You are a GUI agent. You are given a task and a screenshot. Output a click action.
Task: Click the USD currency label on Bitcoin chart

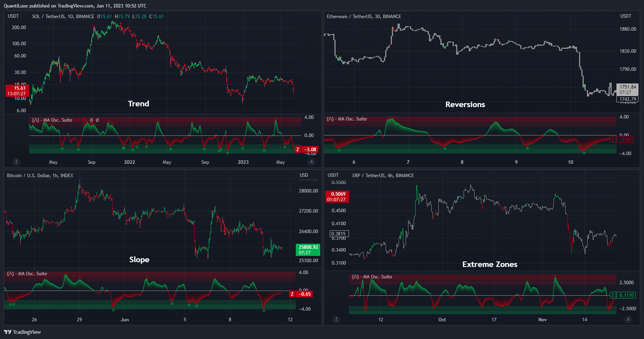[x=304, y=175]
